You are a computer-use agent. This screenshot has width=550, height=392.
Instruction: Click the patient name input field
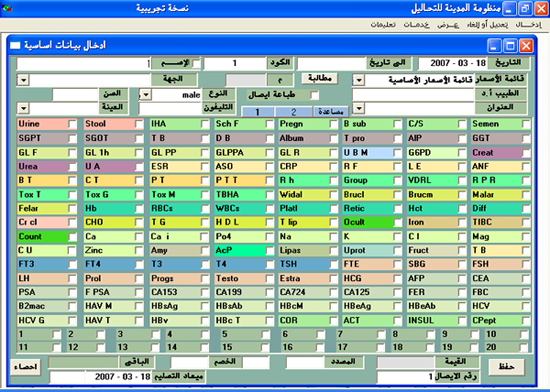[83, 64]
